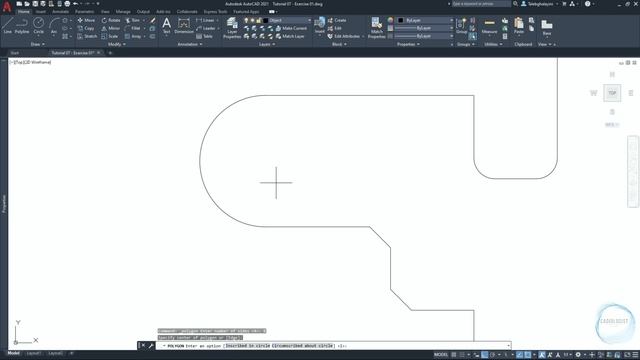This screenshot has height=360, width=640.
Task: Click the Undo arrow in quick access toolbar
Action: point(76,4)
